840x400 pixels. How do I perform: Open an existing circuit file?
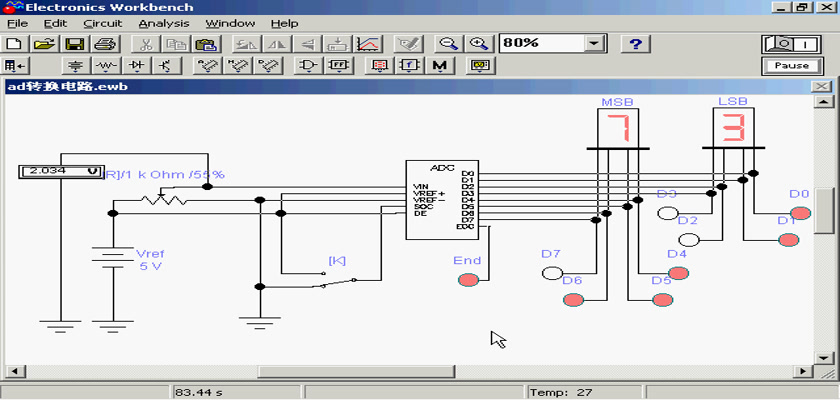click(x=44, y=43)
